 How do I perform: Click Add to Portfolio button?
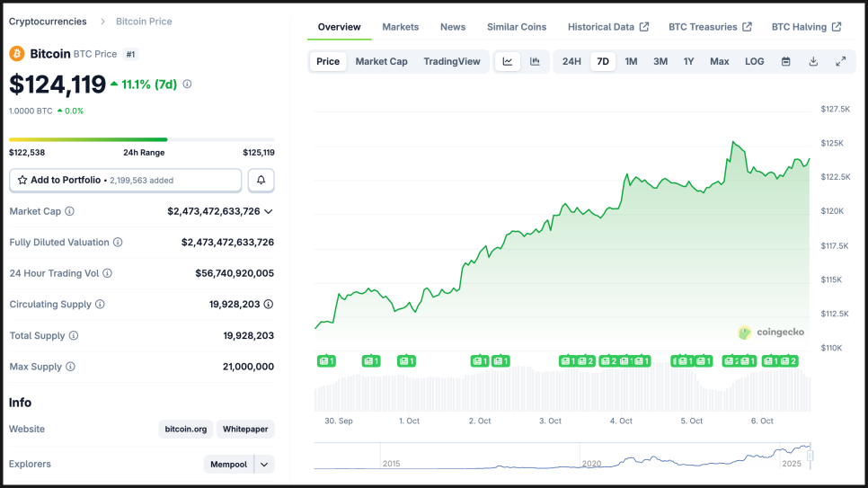click(x=125, y=180)
